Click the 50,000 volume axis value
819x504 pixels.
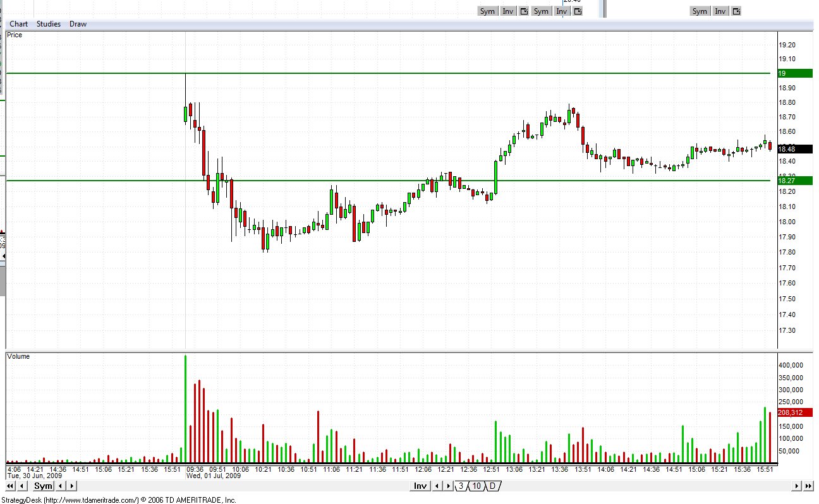point(789,451)
